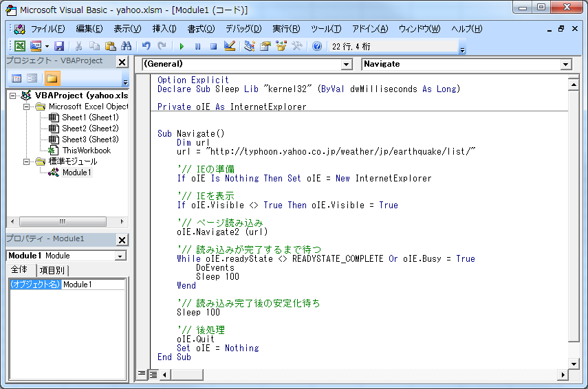Image resolution: width=588 pixels, height=389 pixels.
Task: Click the Reset stop icon
Action: [x=213, y=47]
